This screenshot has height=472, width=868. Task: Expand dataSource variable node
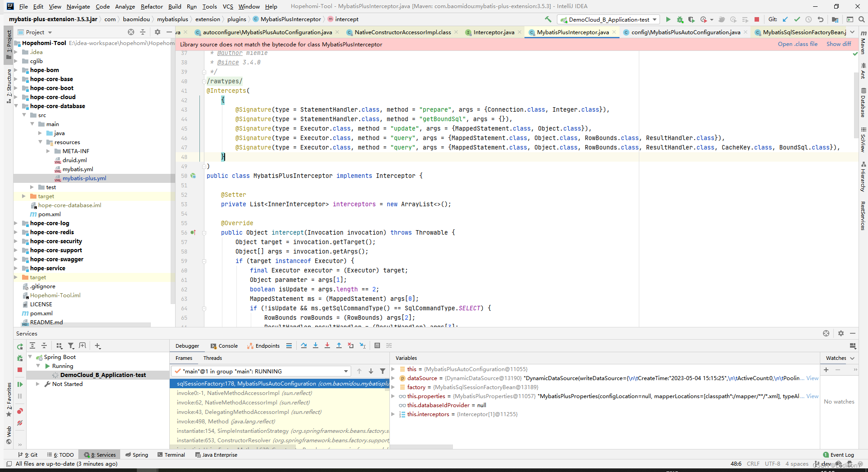pyautogui.click(x=393, y=378)
